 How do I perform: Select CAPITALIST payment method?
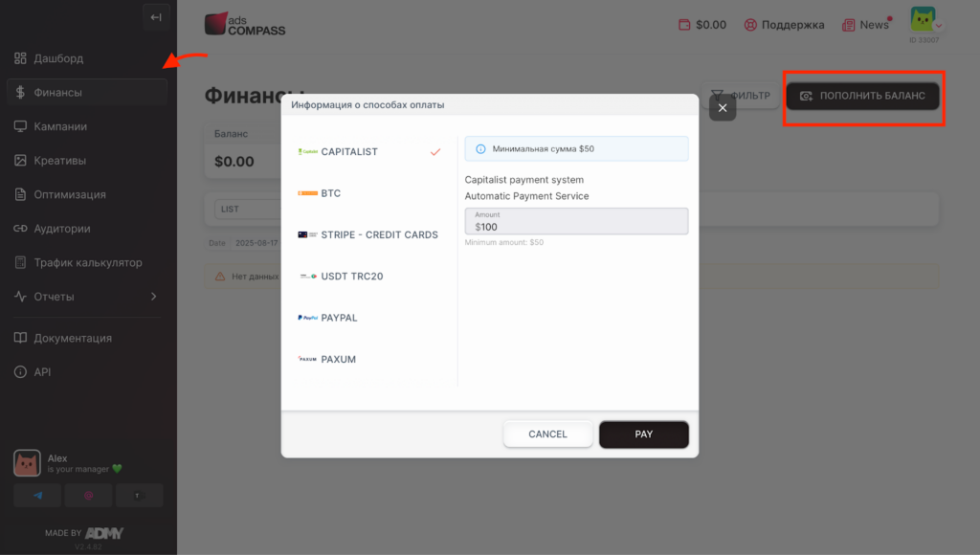[x=369, y=152]
